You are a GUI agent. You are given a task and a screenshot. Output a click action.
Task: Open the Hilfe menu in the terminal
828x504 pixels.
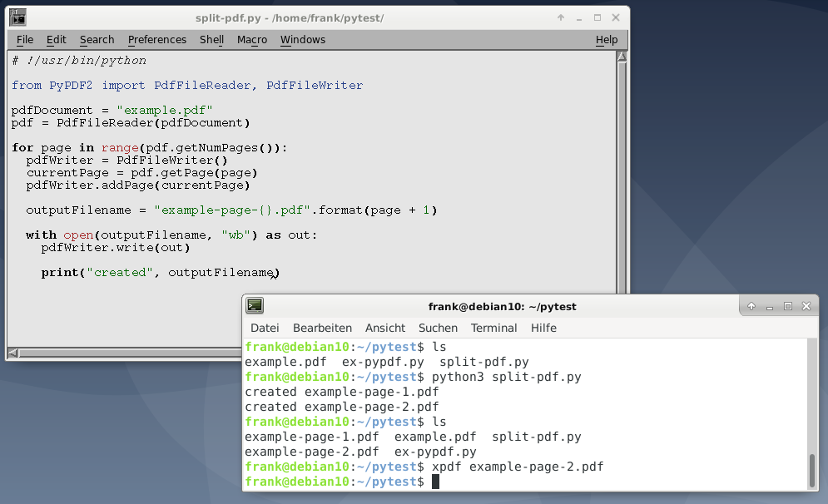click(x=543, y=328)
